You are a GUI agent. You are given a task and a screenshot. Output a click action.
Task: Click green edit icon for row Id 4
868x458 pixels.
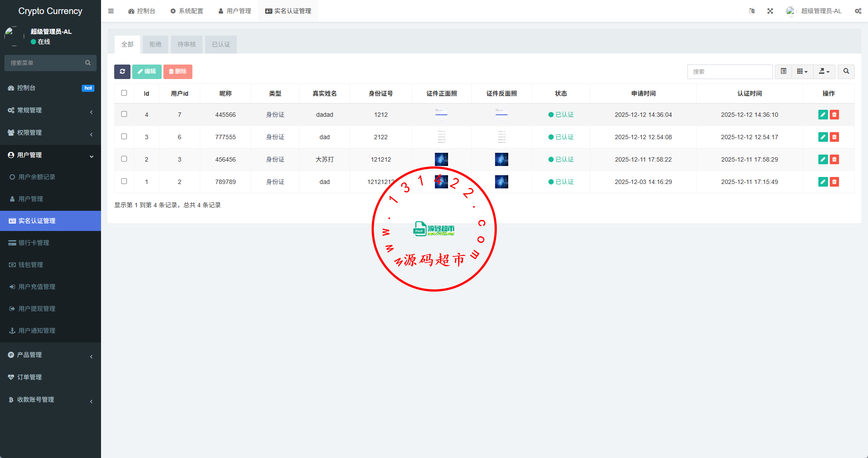[823, 115]
